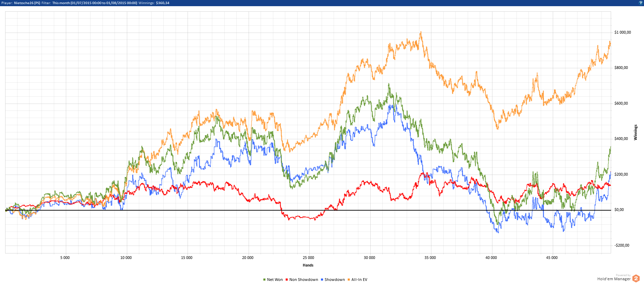
Task: Click the "$200,00" y-axis label
Action: point(621,174)
